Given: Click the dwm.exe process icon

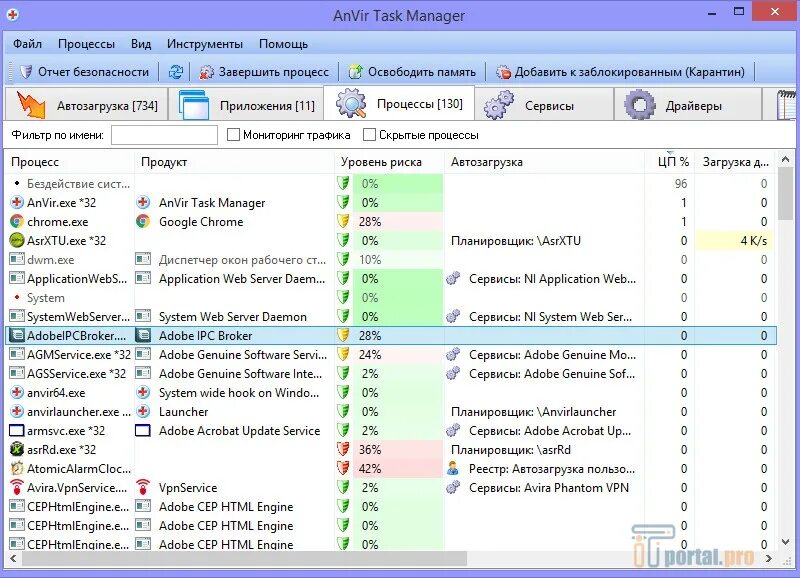Looking at the screenshot, I should tap(17, 259).
